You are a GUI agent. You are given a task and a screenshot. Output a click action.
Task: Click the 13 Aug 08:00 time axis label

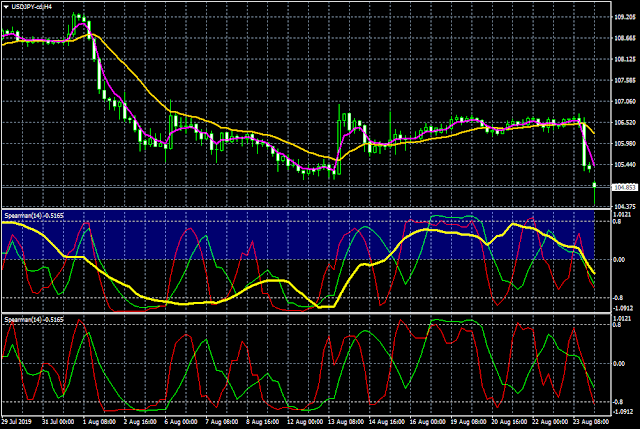pos(346,422)
